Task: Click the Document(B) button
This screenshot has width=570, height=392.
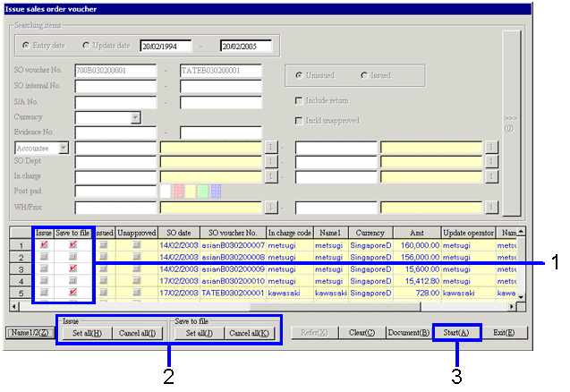Action: [409, 333]
